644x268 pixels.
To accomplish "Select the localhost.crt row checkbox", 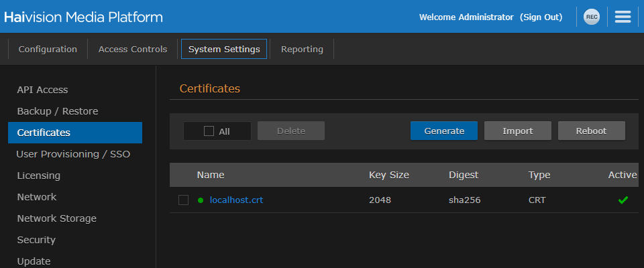I will point(183,200).
